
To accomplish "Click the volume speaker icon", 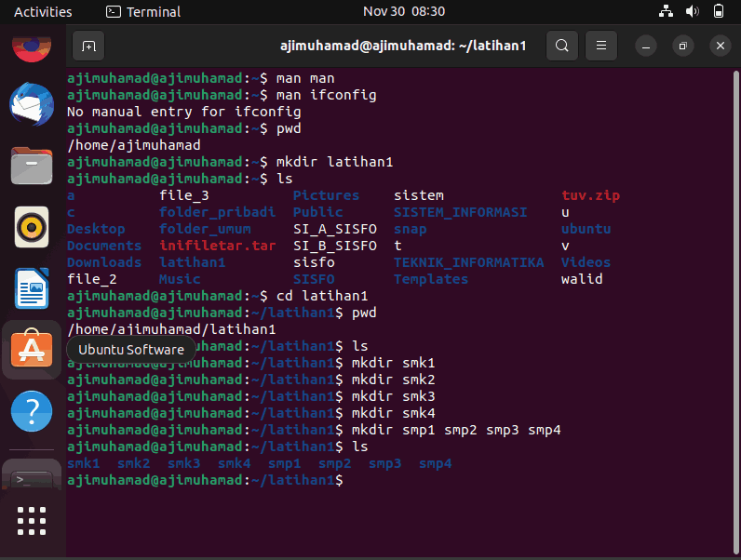I will pos(693,11).
